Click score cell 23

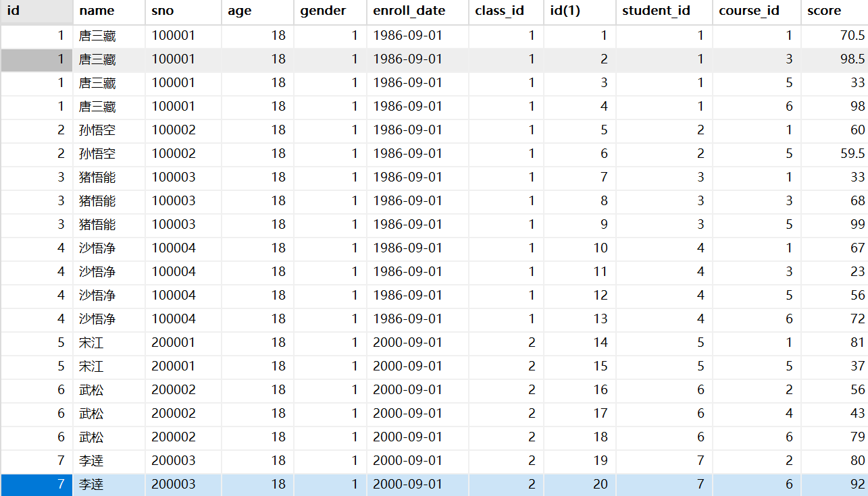tap(834, 272)
